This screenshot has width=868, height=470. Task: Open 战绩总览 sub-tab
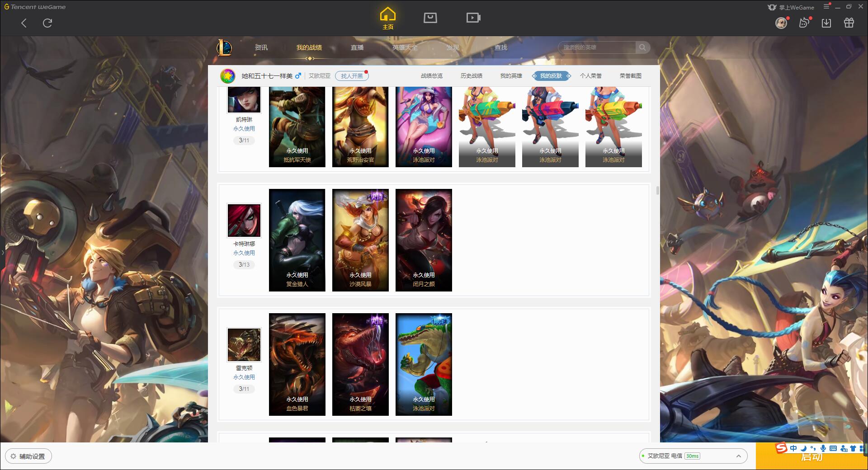(432, 76)
